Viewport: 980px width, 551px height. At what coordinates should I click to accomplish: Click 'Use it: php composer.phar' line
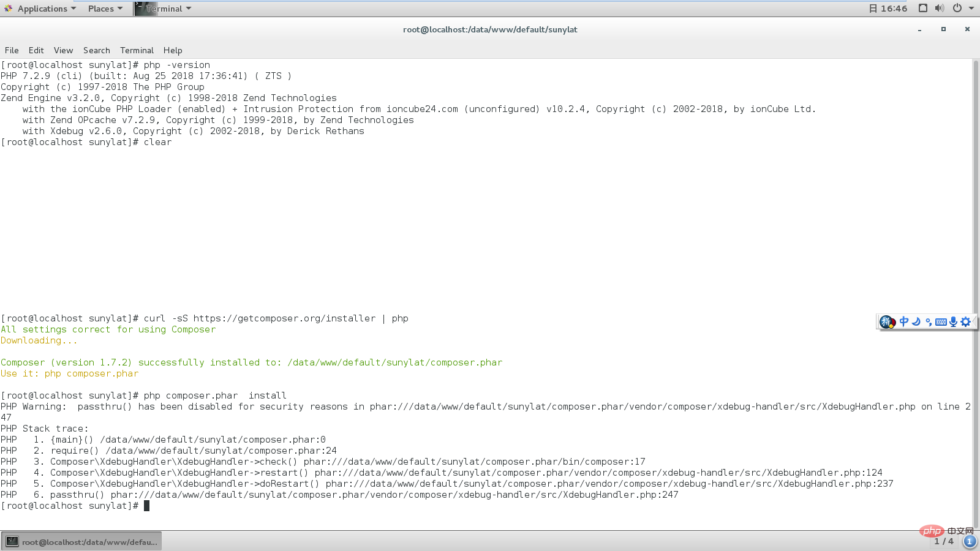[x=69, y=373]
